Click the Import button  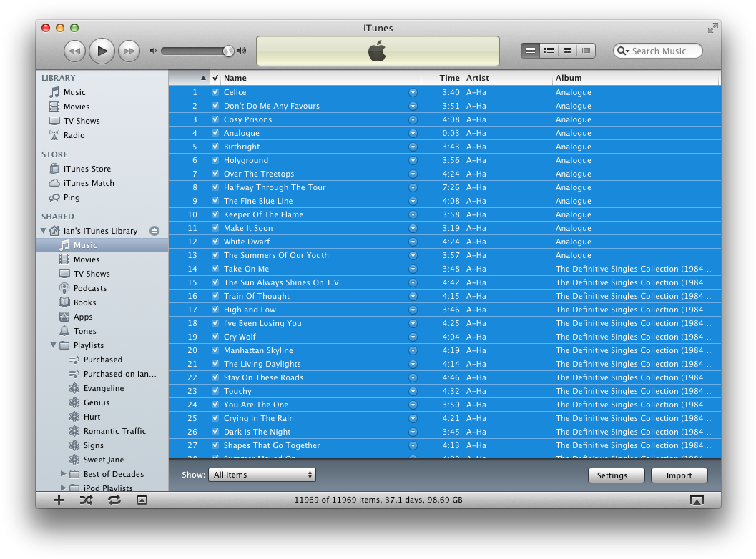(678, 475)
